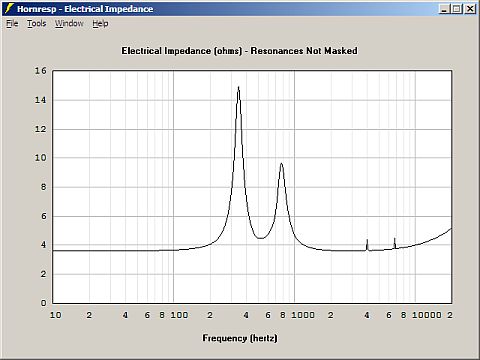Click the '100' frequency axis label

[179, 315]
